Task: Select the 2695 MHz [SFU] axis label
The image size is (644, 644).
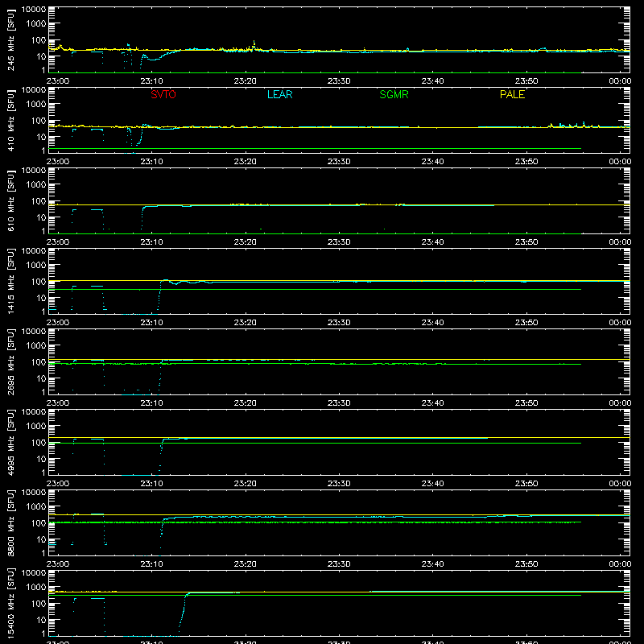Action: pyautogui.click(x=10, y=361)
